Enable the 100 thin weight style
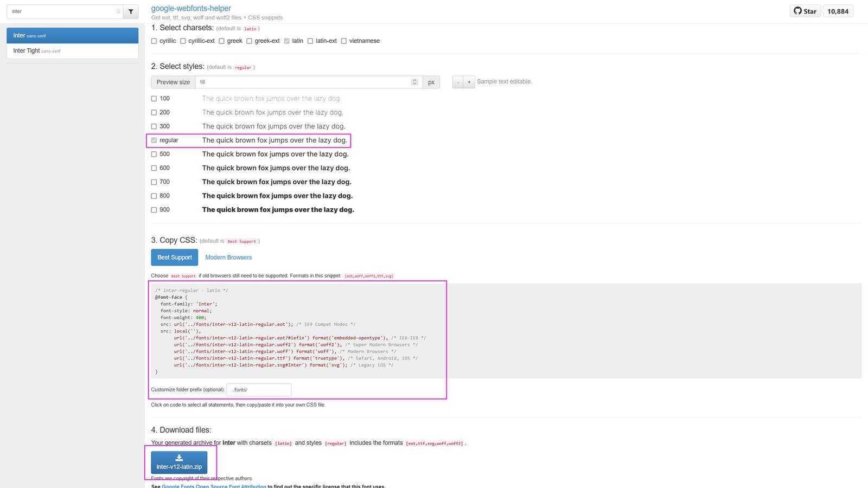 coord(154,98)
